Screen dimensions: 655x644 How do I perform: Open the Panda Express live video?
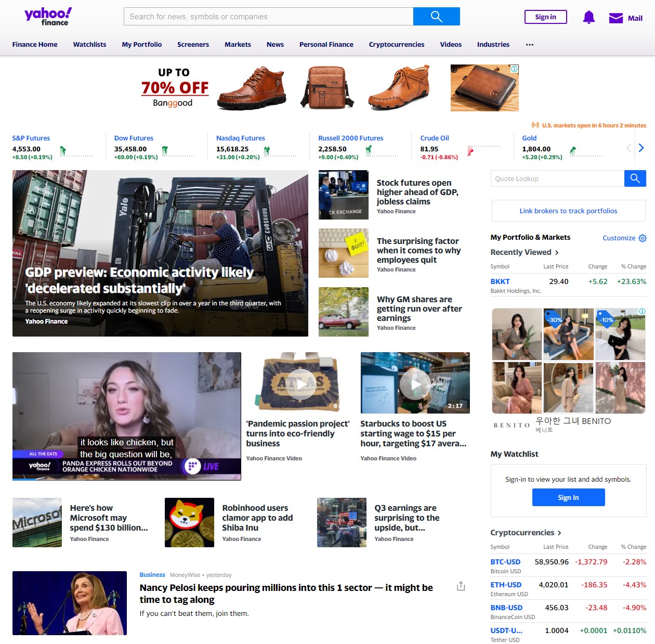pos(127,416)
